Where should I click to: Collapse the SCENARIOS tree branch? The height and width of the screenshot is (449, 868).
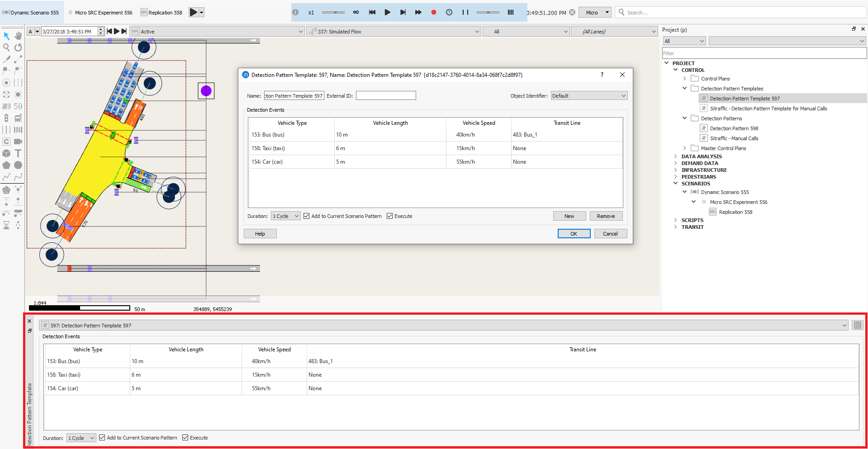[x=676, y=184]
